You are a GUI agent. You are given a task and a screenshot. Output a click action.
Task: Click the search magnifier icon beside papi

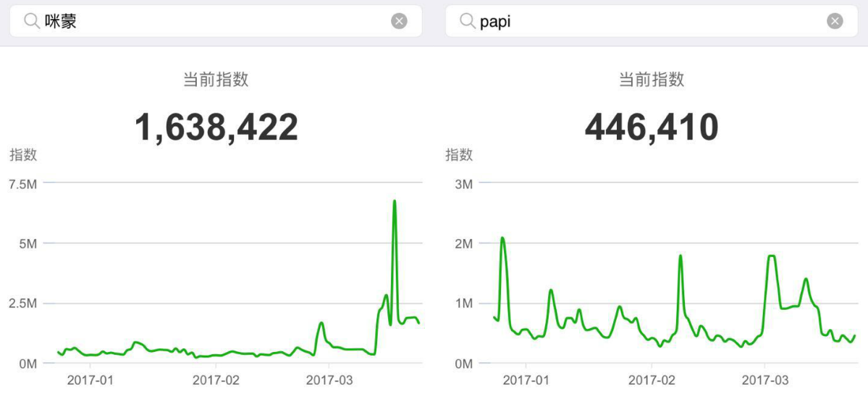pos(468,21)
